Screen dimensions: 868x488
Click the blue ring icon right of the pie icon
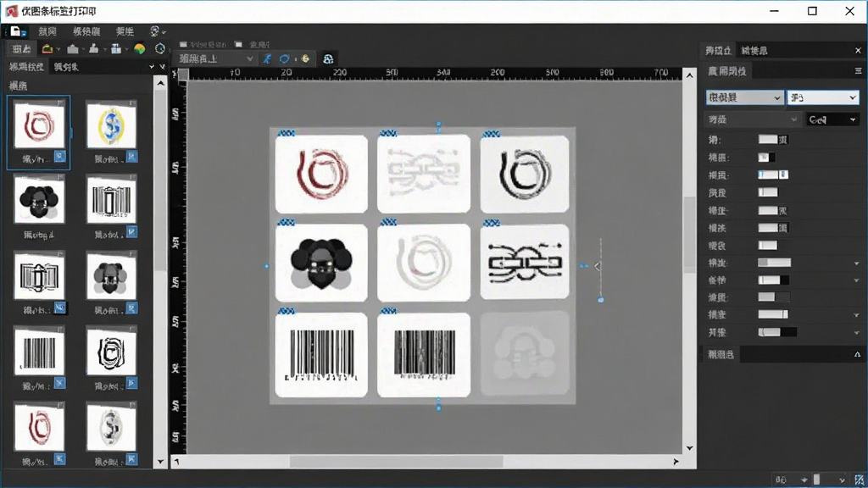click(160, 49)
